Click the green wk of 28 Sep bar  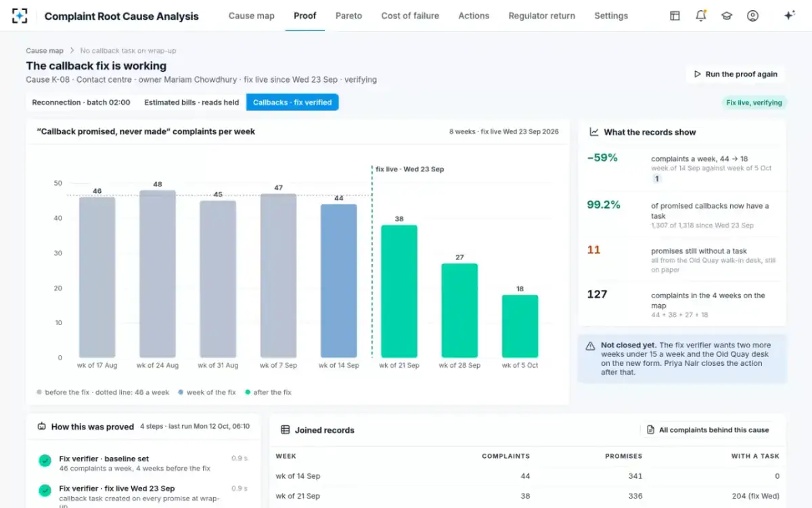(x=459, y=310)
